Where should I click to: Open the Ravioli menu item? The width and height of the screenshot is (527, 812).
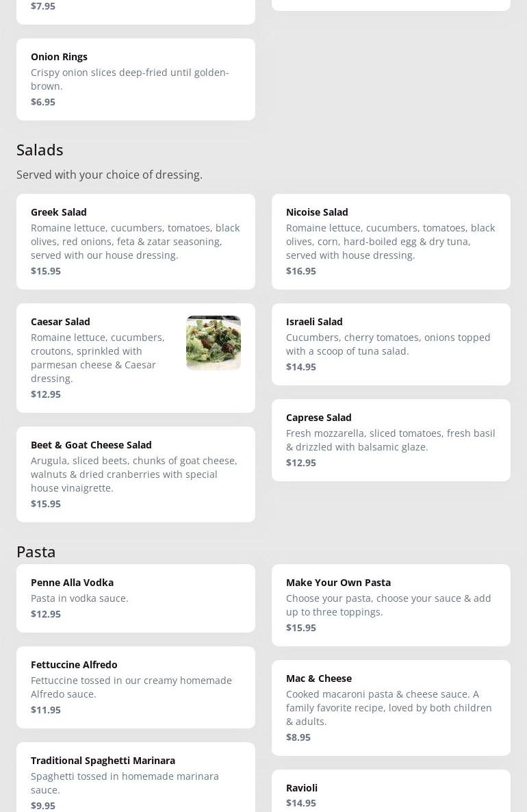click(x=390, y=794)
